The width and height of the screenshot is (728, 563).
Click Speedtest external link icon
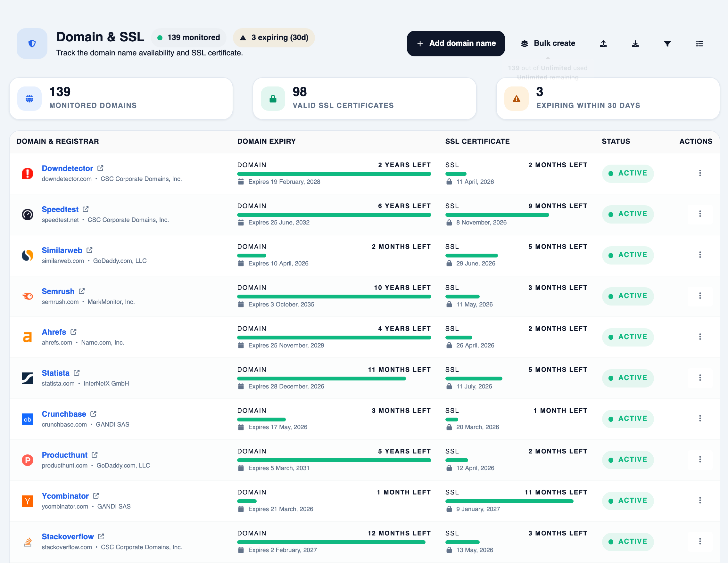tap(86, 209)
